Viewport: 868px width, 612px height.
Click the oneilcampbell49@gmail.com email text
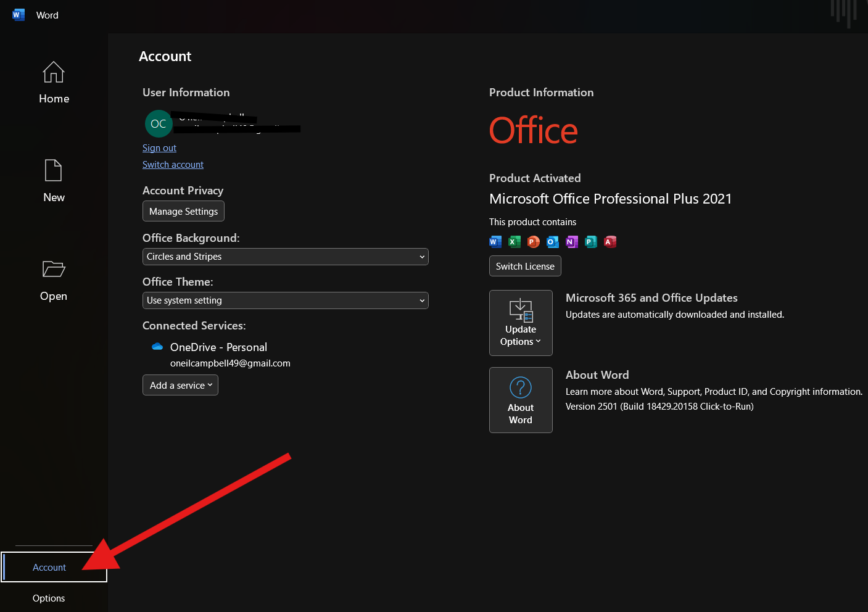[x=230, y=363]
